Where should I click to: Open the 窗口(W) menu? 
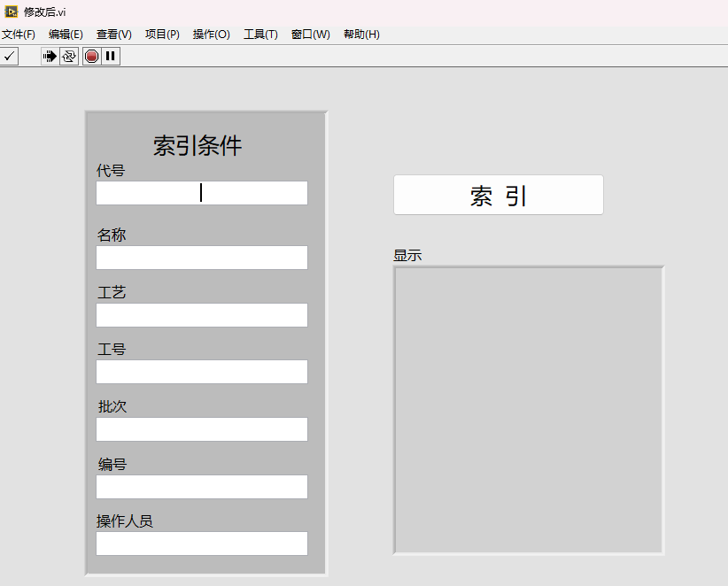pos(310,34)
